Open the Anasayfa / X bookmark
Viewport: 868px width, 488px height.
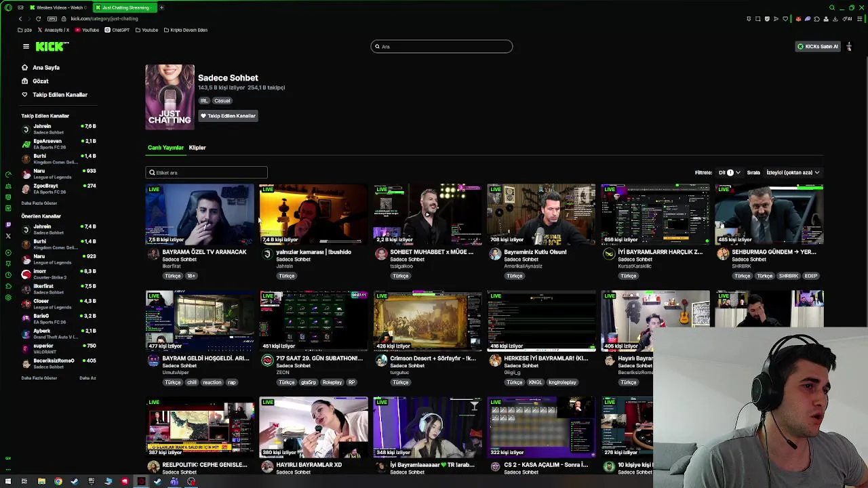[x=54, y=30]
